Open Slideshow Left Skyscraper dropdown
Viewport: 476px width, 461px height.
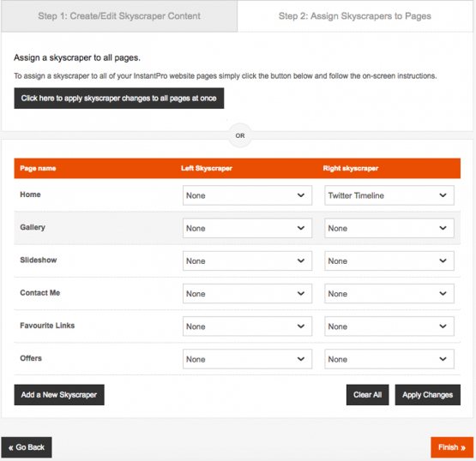click(247, 260)
